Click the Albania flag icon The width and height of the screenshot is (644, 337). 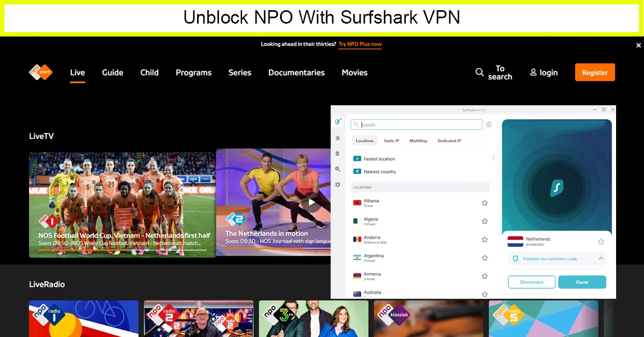pyautogui.click(x=357, y=203)
